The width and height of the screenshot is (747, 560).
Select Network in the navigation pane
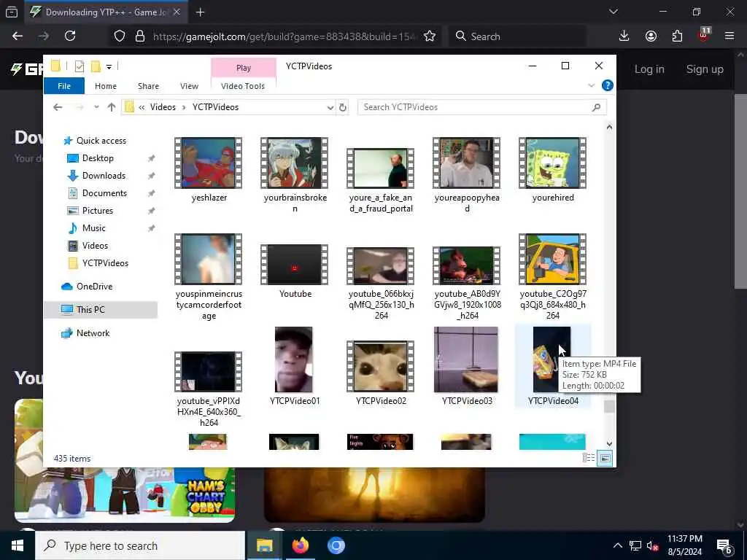(93, 332)
